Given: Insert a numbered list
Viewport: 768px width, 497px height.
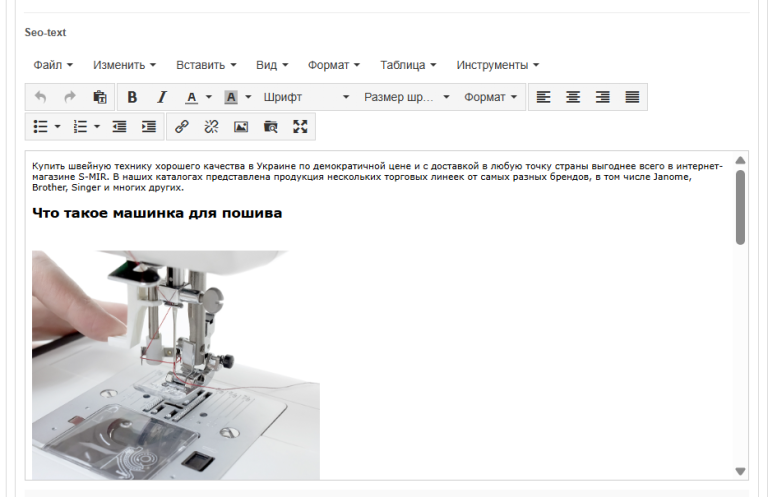Looking at the screenshot, I should coord(80,127).
